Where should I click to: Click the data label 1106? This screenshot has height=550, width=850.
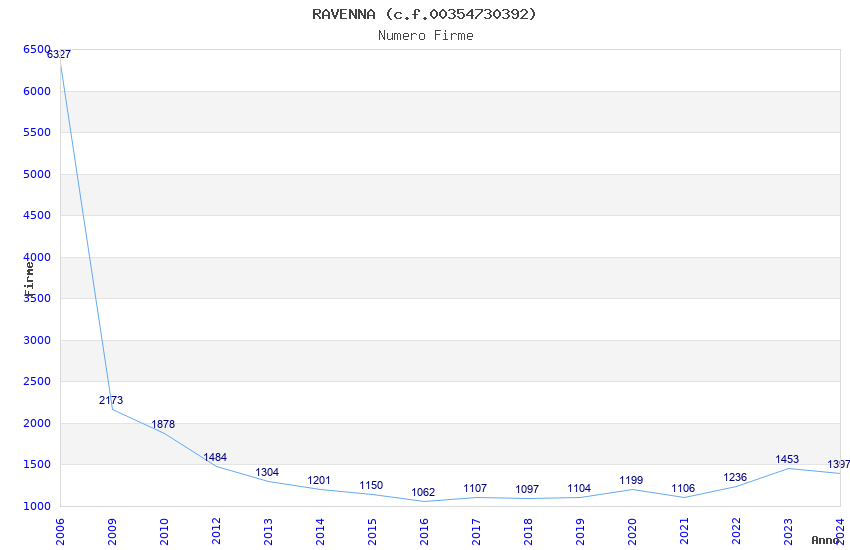click(x=683, y=489)
